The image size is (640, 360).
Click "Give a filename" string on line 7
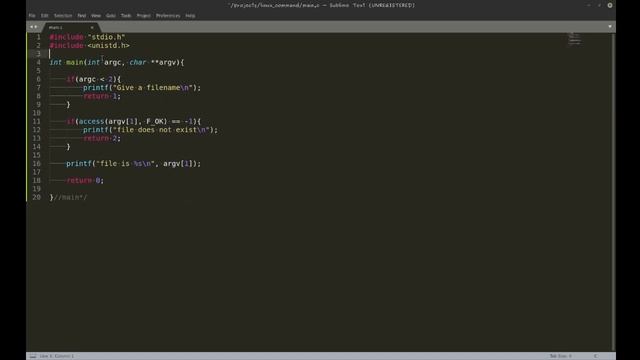(152, 87)
